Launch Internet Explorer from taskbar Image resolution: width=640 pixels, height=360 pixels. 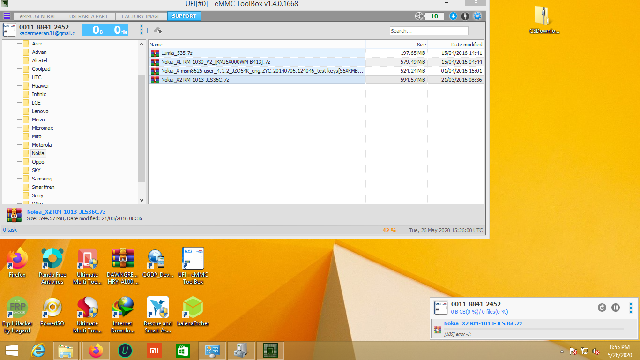tap(38, 351)
